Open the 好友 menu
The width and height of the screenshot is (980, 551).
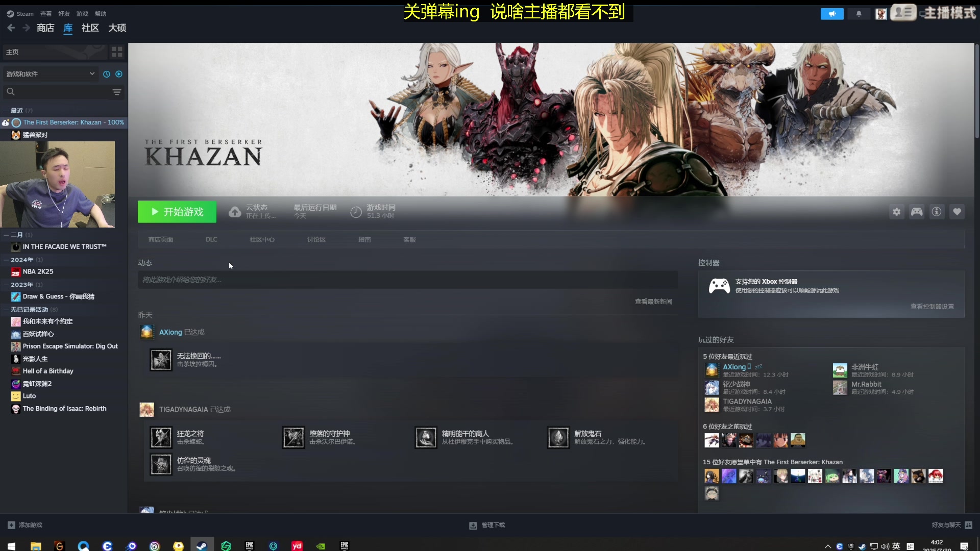click(64, 14)
